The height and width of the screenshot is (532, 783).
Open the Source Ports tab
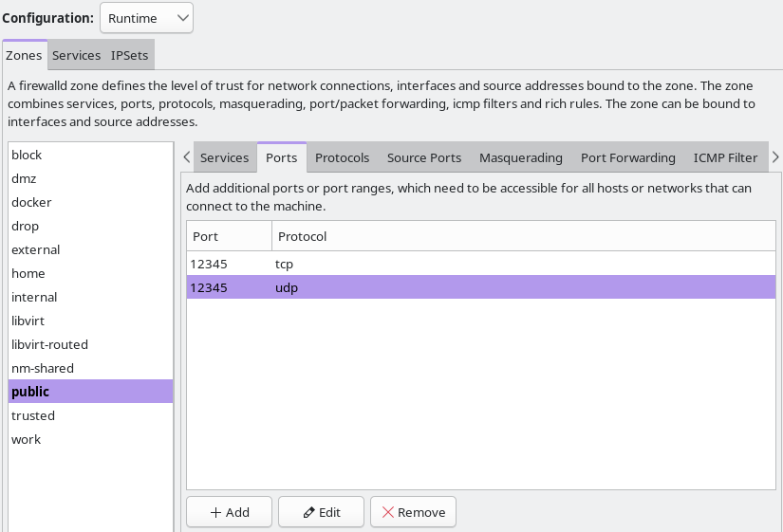(424, 157)
